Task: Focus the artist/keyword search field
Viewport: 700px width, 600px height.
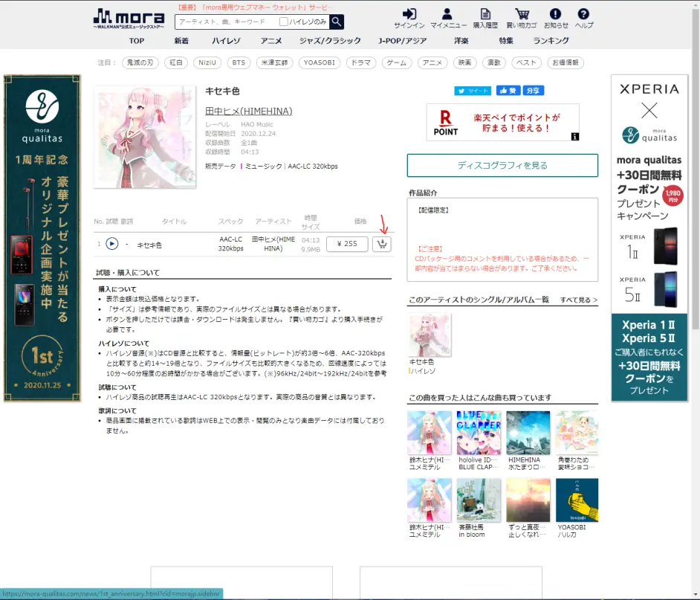Action: [227, 22]
